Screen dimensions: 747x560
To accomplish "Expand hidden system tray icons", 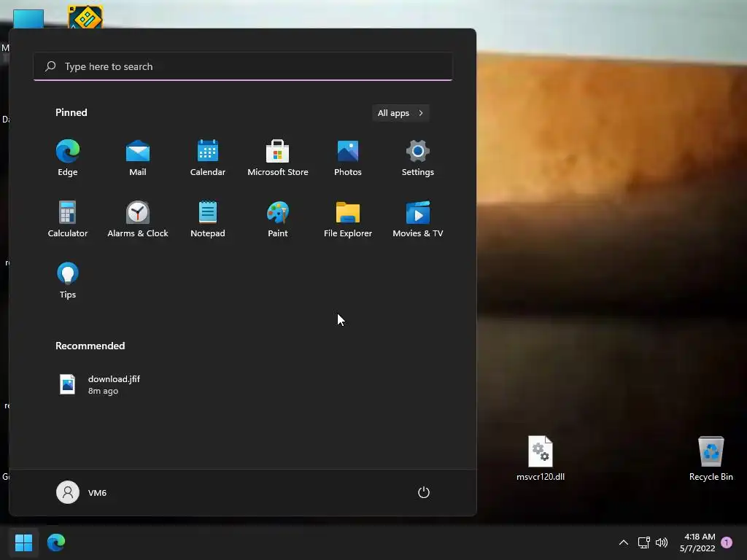I will pyautogui.click(x=624, y=542).
